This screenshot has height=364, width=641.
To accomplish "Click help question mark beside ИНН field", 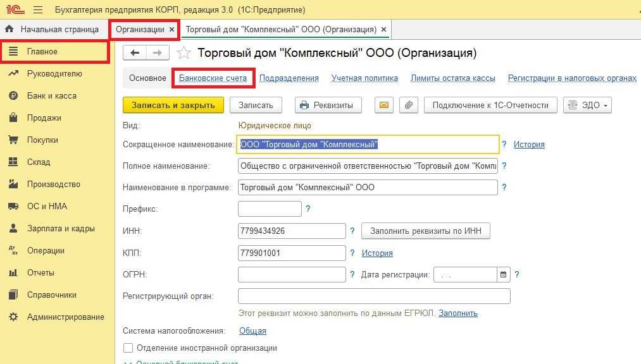I will [352, 231].
